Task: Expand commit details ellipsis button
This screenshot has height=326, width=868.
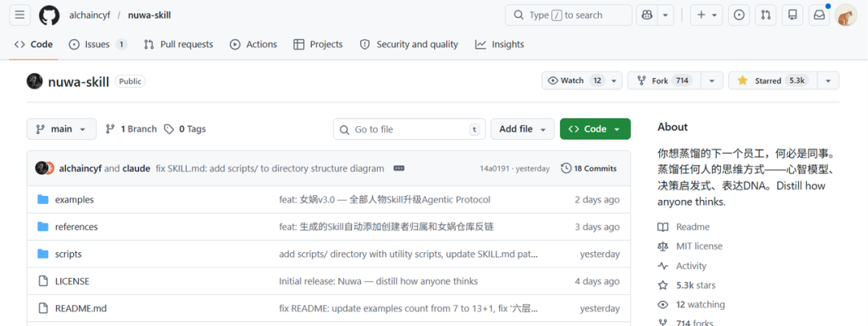Action: 399,169
